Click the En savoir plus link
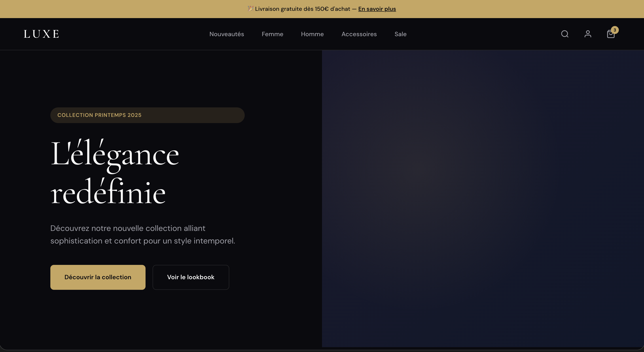The height and width of the screenshot is (352, 644). coord(377,9)
